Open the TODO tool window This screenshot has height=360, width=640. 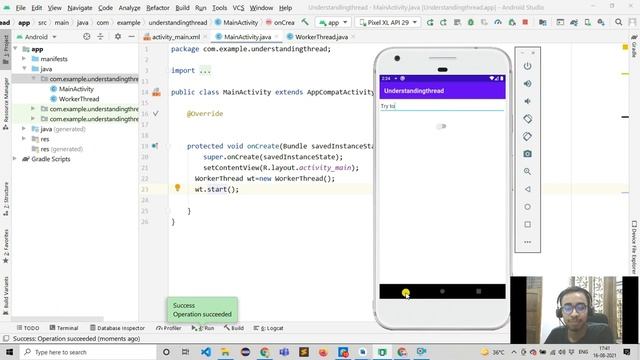(x=28, y=328)
